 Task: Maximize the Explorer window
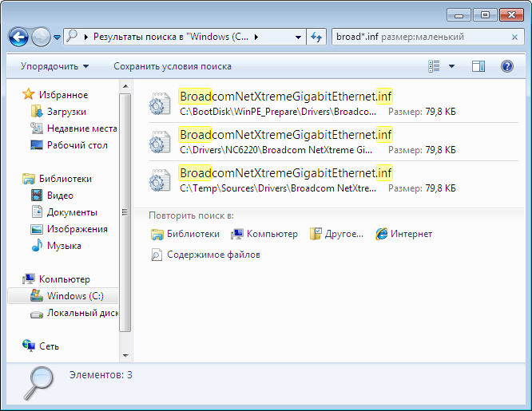click(x=485, y=15)
